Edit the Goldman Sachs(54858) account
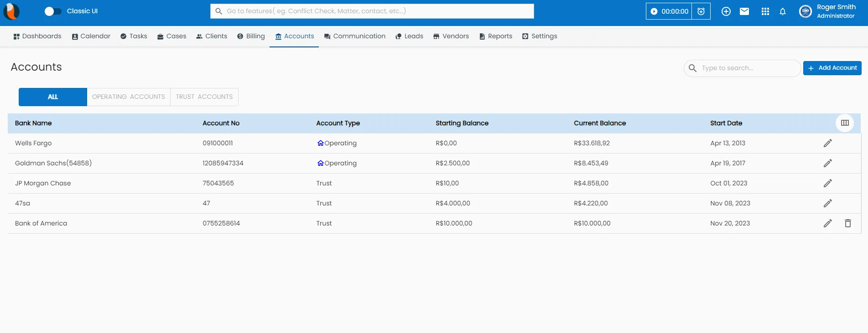 click(x=828, y=163)
